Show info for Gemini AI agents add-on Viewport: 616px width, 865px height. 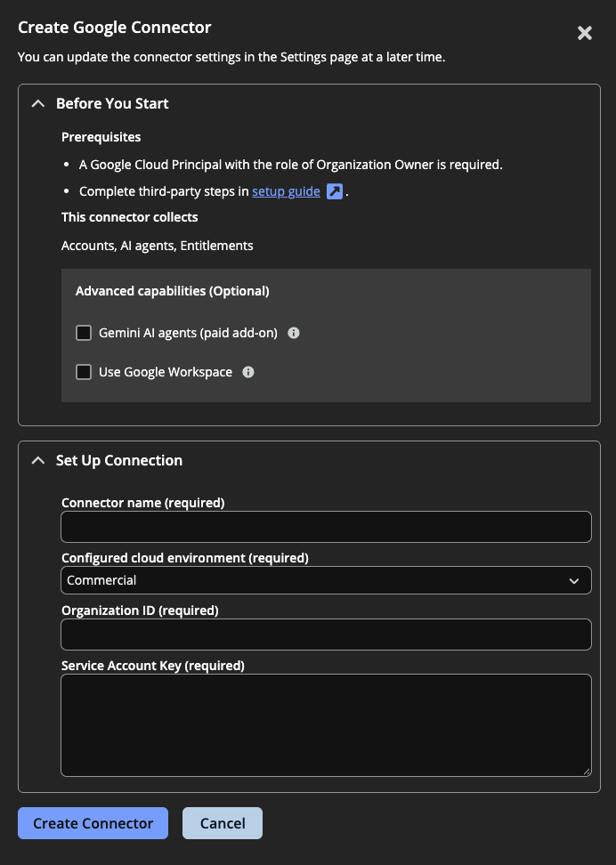click(x=294, y=333)
